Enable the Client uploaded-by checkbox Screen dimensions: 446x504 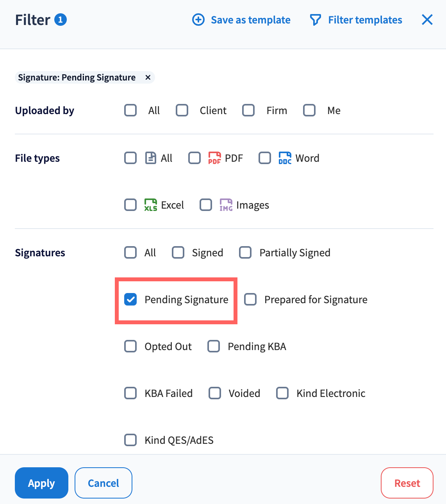[x=182, y=111]
